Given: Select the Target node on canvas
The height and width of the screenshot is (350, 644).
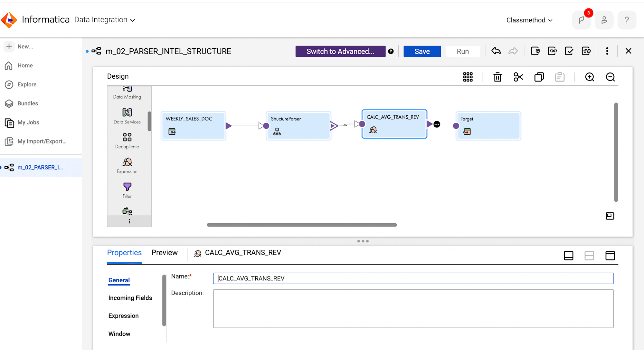Looking at the screenshot, I should (x=488, y=126).
